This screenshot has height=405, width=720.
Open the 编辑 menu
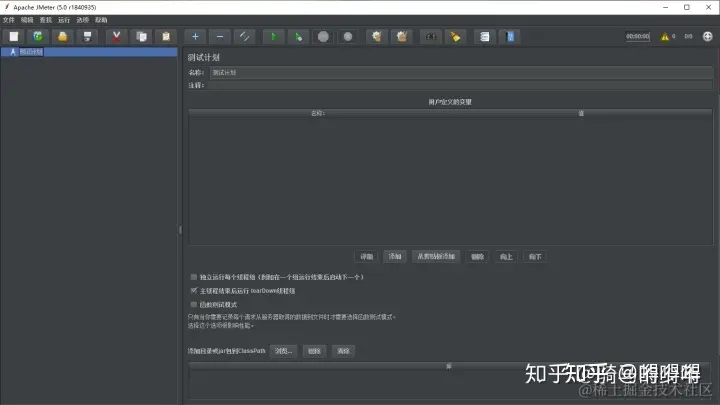[27, 20]
